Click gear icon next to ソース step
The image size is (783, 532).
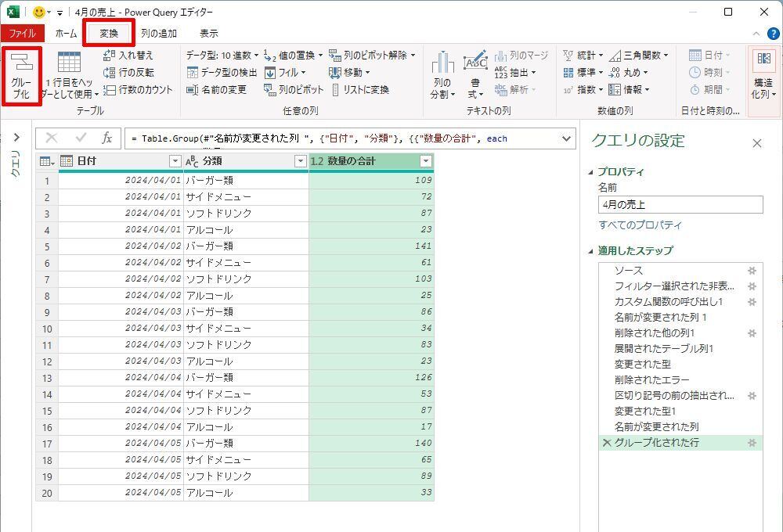pos(752,271)
